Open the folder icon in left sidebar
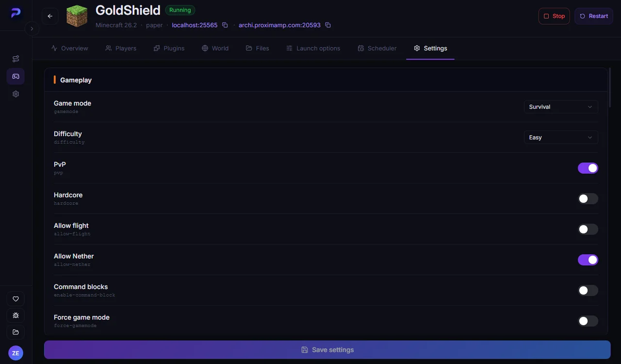 click(x=16, y=332)
